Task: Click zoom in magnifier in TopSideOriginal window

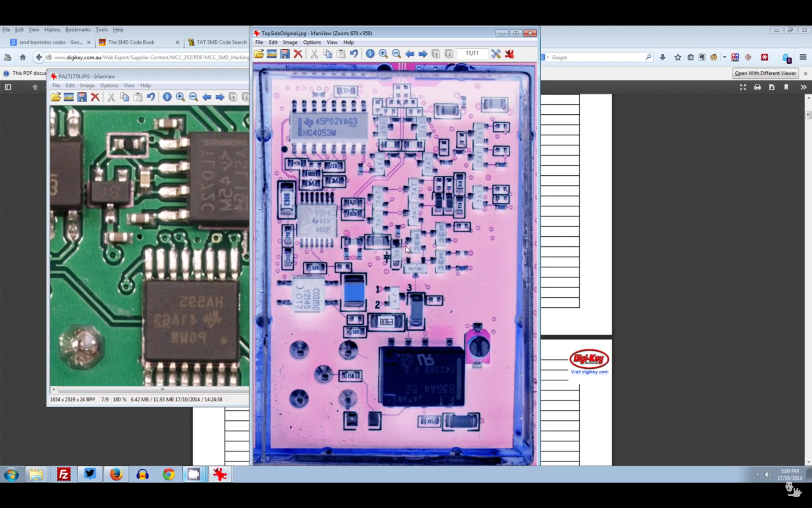Action: [x=383, y=54]
